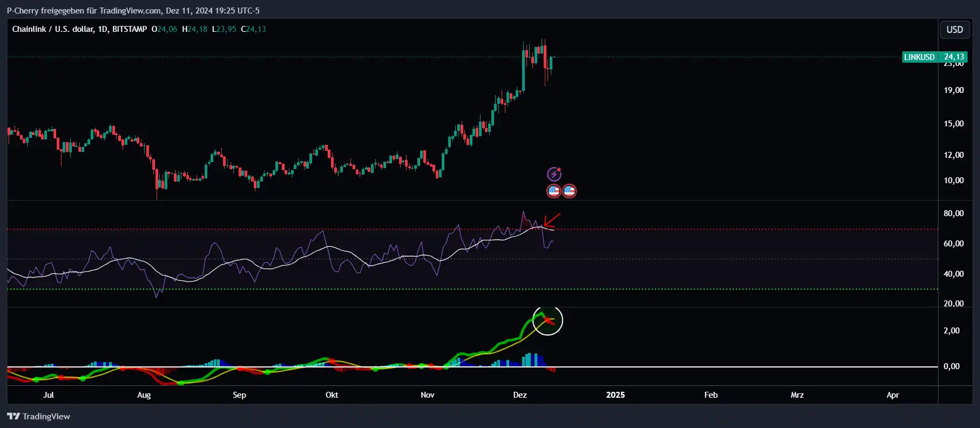
Task: Click the Feb time axis label
Action: point(711,395)
